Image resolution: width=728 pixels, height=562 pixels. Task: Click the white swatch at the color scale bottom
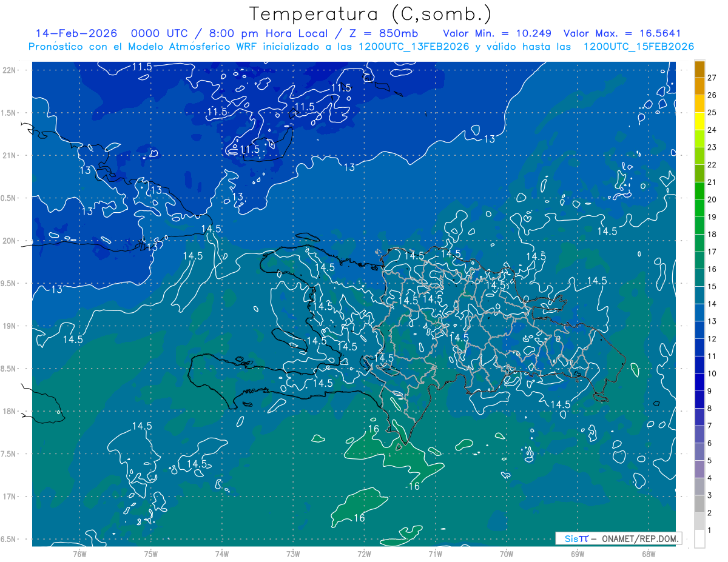click(699, 539)
